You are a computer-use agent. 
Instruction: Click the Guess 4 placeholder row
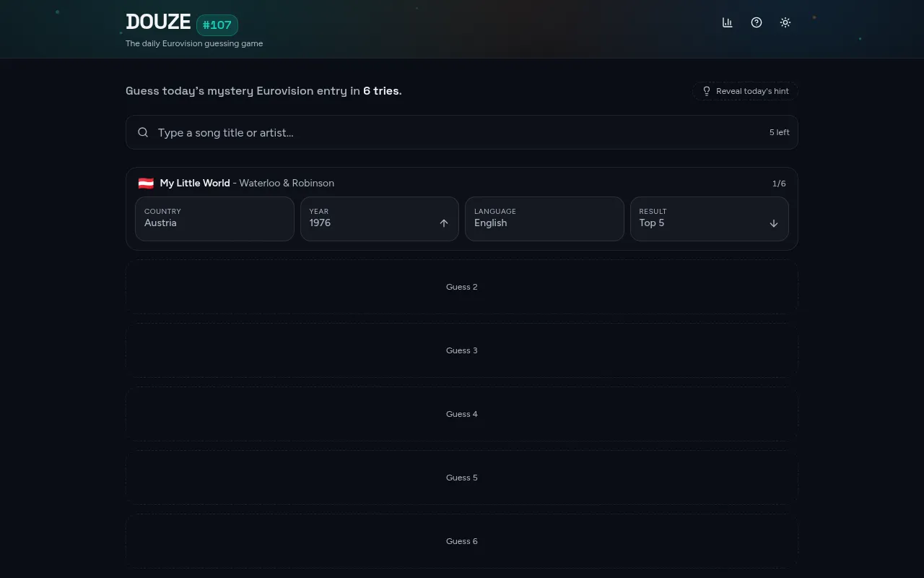462,414
